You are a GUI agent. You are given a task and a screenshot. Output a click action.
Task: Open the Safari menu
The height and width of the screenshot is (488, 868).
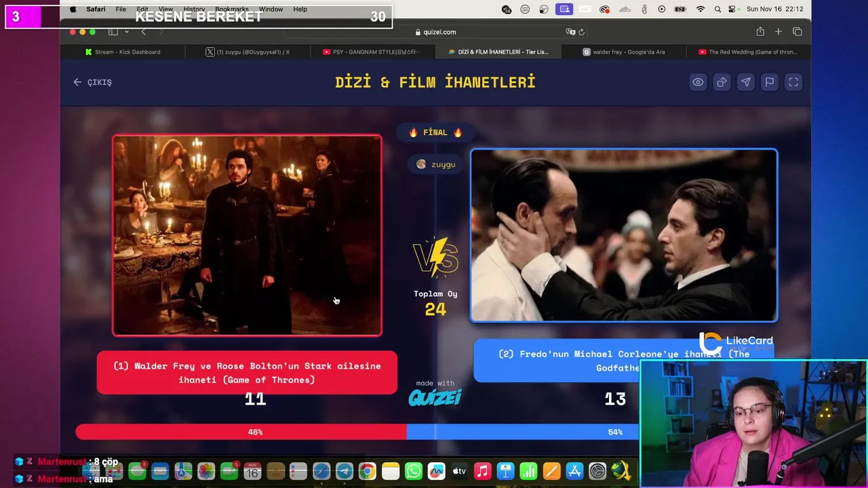[x=96, y=9]
